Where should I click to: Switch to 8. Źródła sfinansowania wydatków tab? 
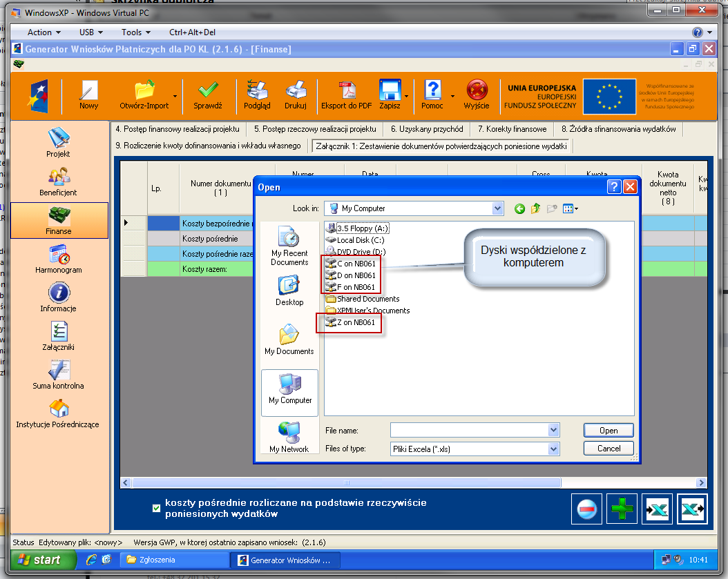click(x=619, y=129)
